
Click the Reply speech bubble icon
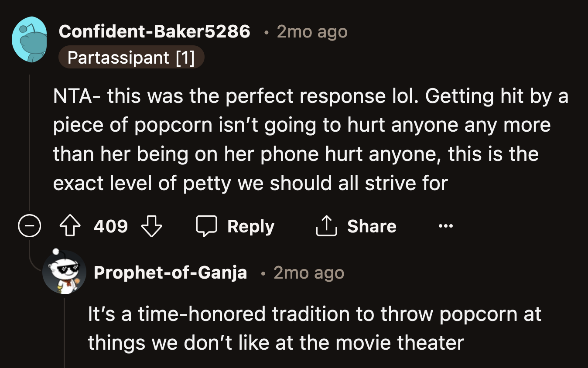[208, 225]
